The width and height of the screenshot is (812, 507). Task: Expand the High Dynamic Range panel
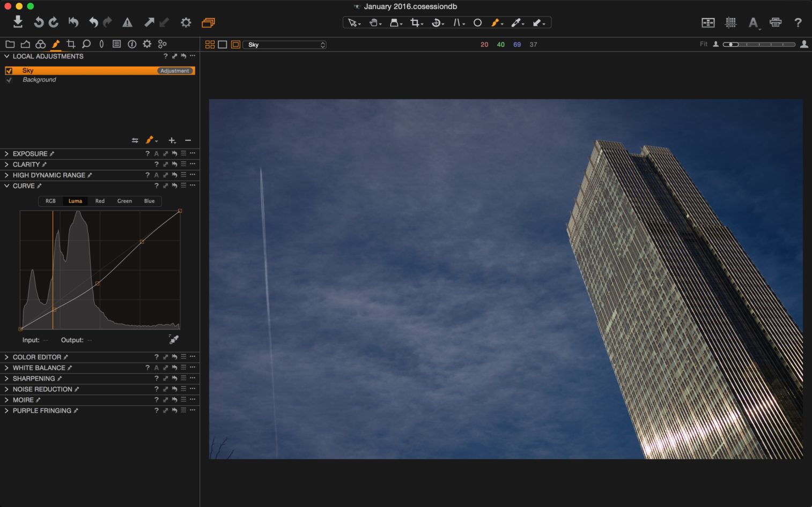(x=6, y=175)
